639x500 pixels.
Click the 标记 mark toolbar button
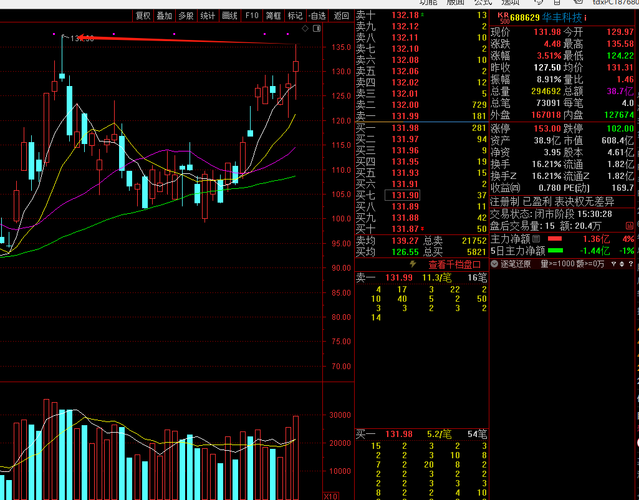pos(295,16)
